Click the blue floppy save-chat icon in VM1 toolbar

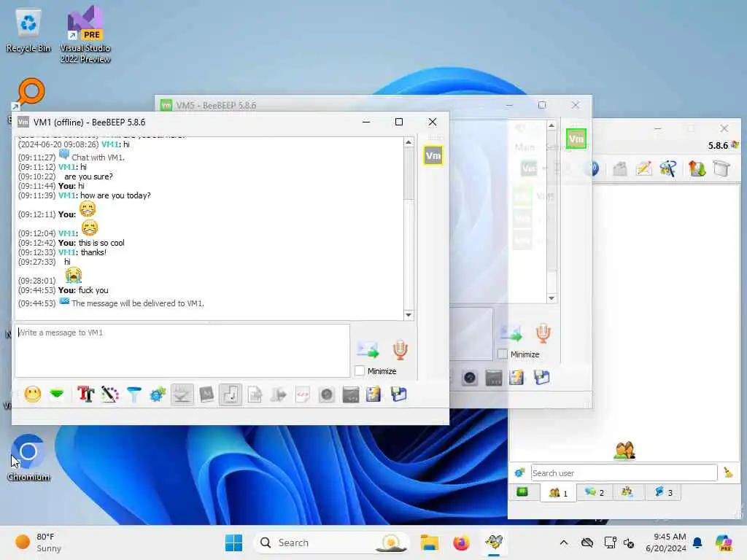pyautogui.click(x=399, y=394)
